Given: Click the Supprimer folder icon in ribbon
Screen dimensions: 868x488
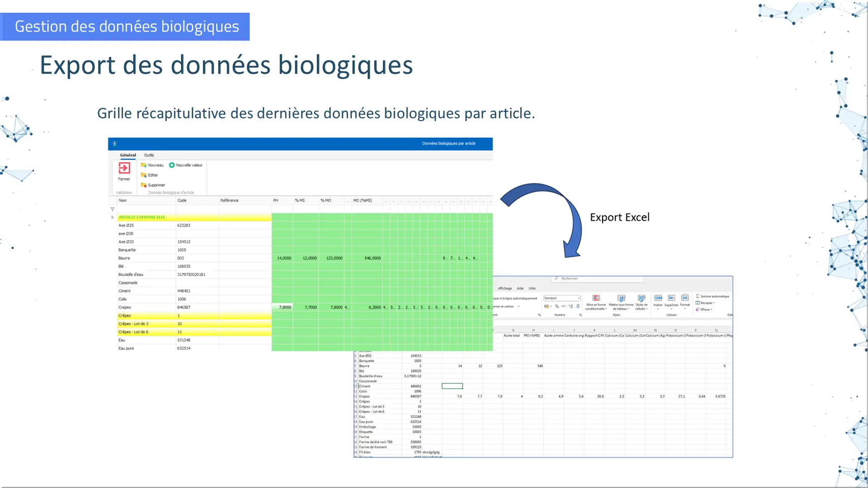Looking at the screenshot, I should tap(144, 185).
